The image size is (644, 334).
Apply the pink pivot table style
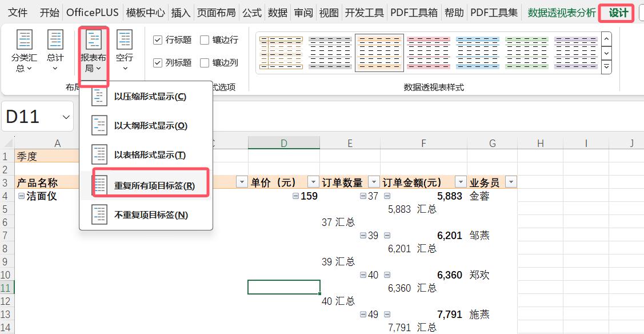429,53
